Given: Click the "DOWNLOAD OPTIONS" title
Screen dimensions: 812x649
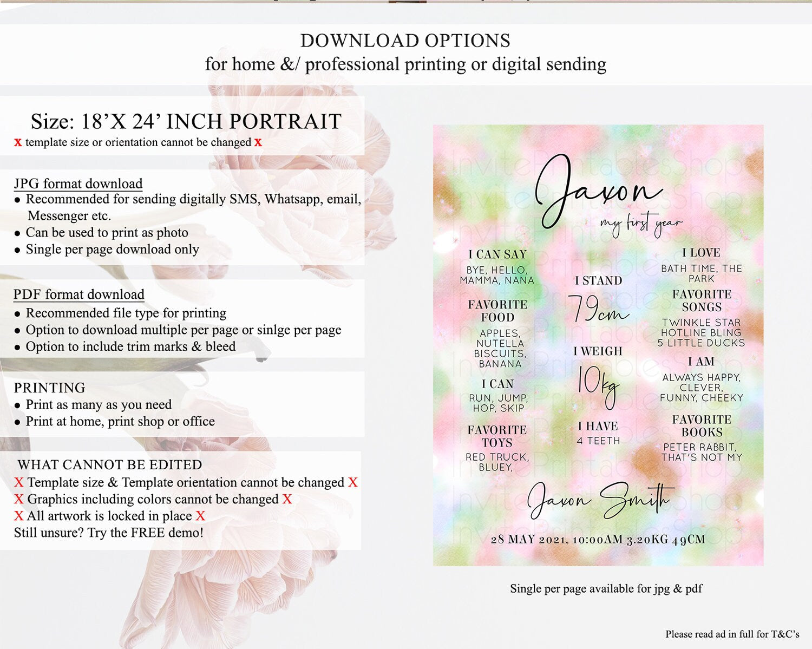Looking at the screenshot, I should (405, 41).
